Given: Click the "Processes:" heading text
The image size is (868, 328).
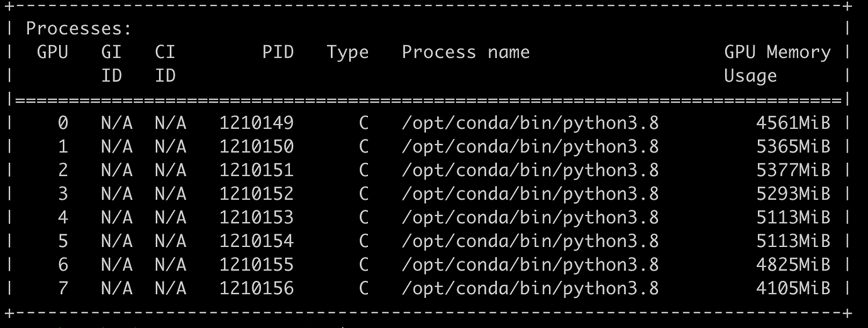Looking at the screenshot, I should click(79, 29).
